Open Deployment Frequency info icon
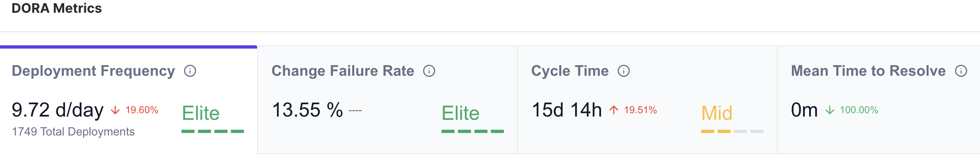The image size is (980, 154). (x=190, y=71)
